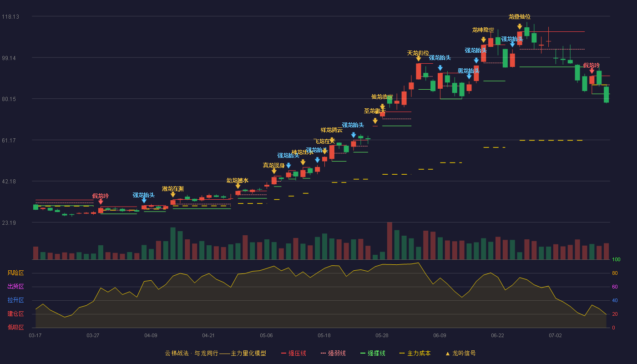Click the 04-09 date label
The image size is (637, 364).
151,335
